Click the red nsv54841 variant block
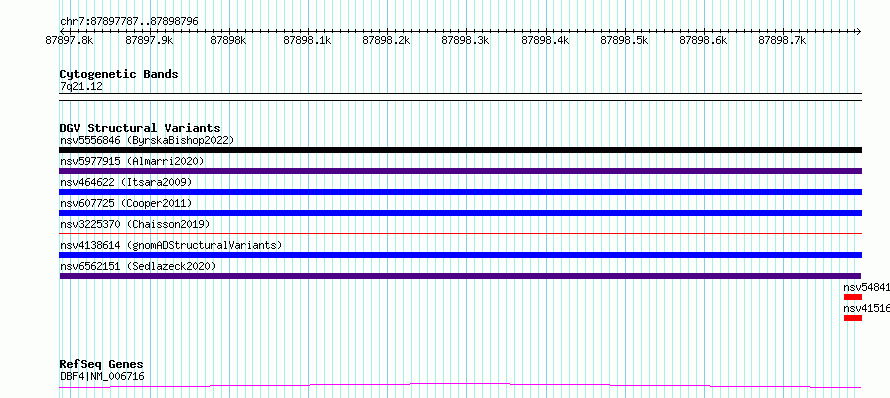Screen dimensions: 890x398 pyautogui.click(x=853, y=297)
